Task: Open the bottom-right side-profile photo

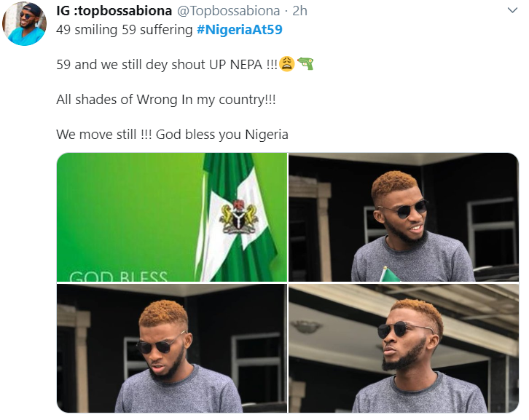Action: (404, 349)
